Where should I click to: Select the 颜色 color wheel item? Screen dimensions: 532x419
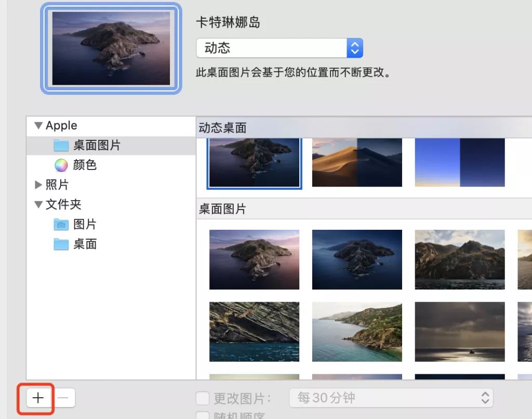pos(84,165)
